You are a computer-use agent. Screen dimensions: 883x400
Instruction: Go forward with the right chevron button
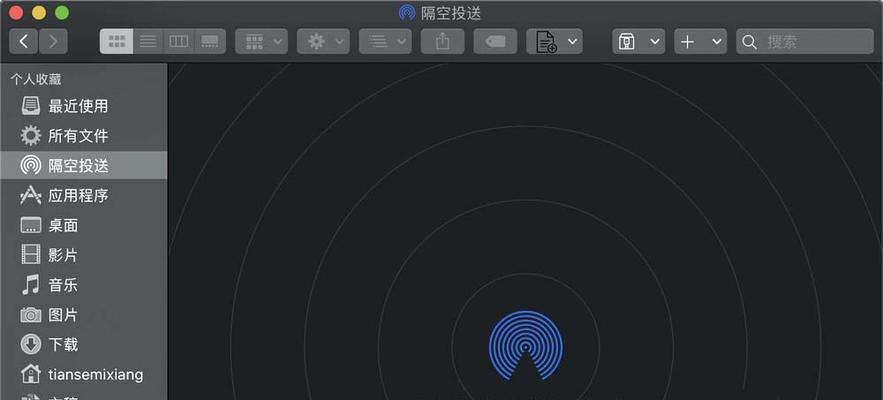tap(53, 42)
